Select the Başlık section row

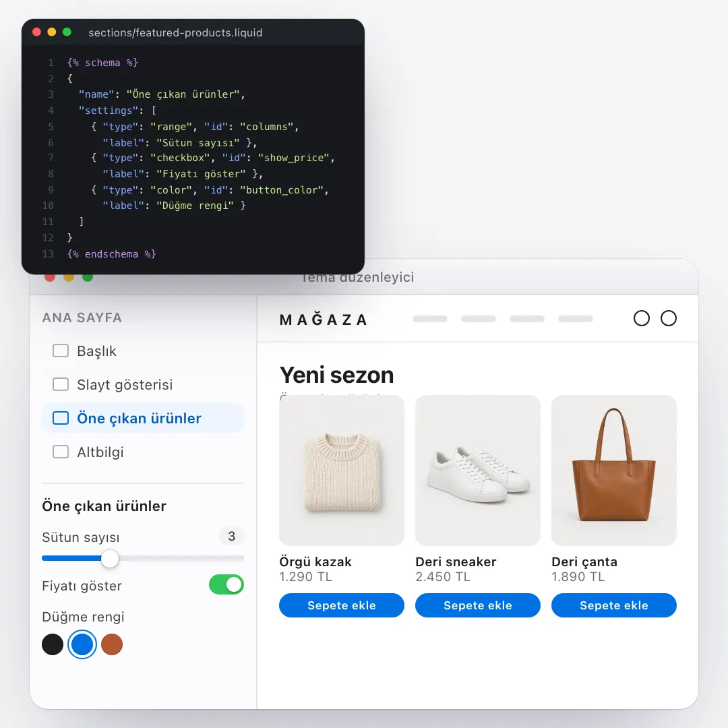tap(142, 351)
